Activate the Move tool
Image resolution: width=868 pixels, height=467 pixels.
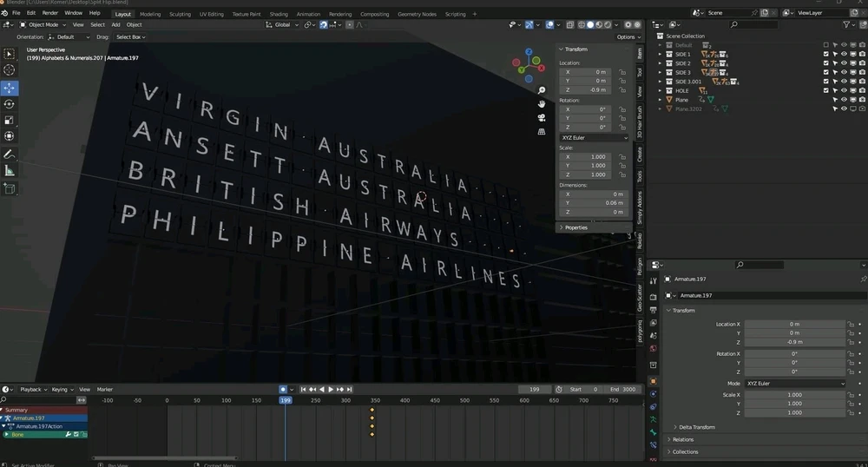click(x=10, y=88)
